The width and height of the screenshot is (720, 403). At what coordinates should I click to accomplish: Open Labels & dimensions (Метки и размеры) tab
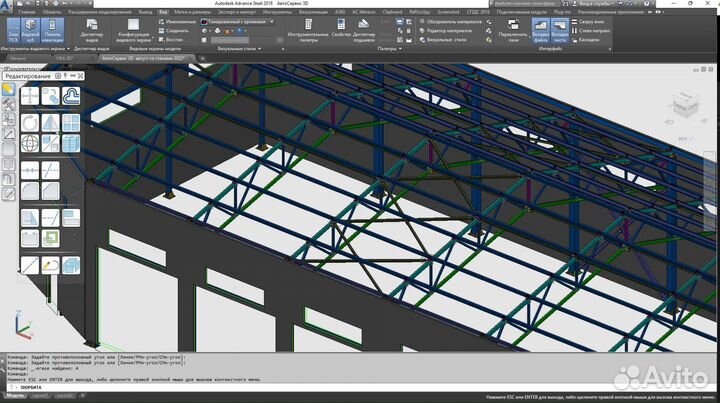[192, 12]
